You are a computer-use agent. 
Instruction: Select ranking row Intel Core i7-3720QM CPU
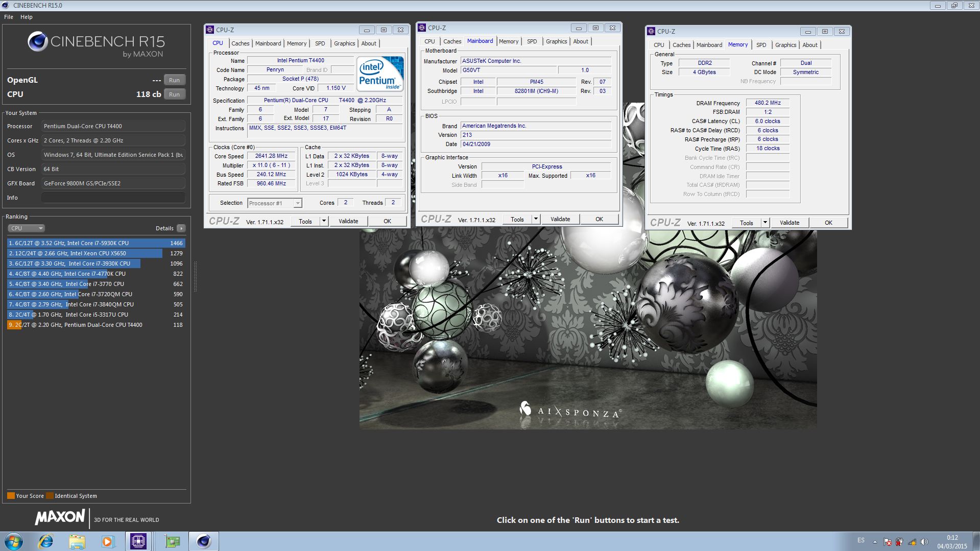click(x=96, y=294)
